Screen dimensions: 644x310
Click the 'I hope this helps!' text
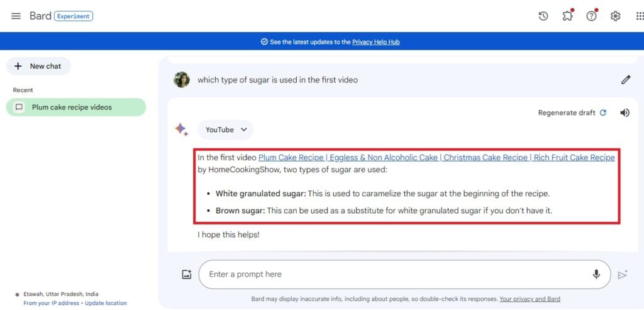228,235
